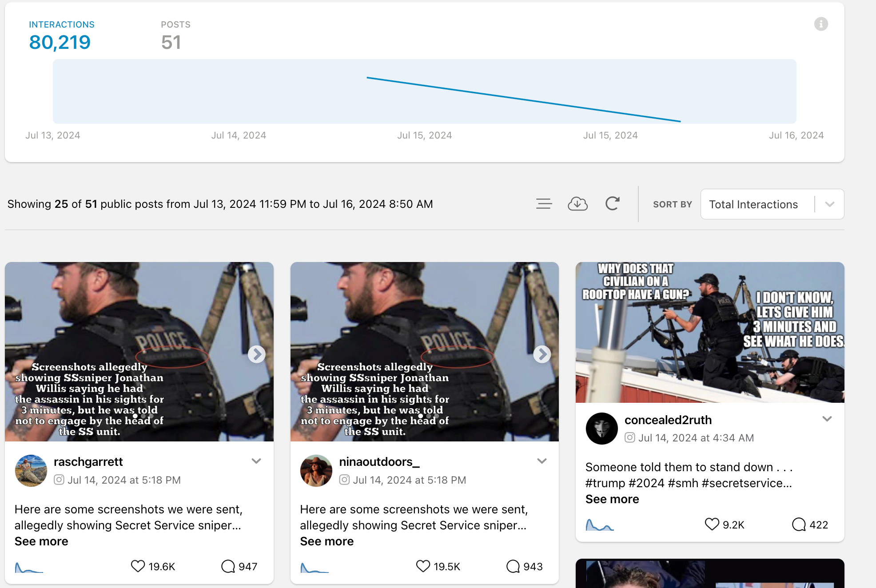Click next image arrow on raschgarrett post
Screen dimensions: 876x588
pyautogui.click(x=256, y=354)
